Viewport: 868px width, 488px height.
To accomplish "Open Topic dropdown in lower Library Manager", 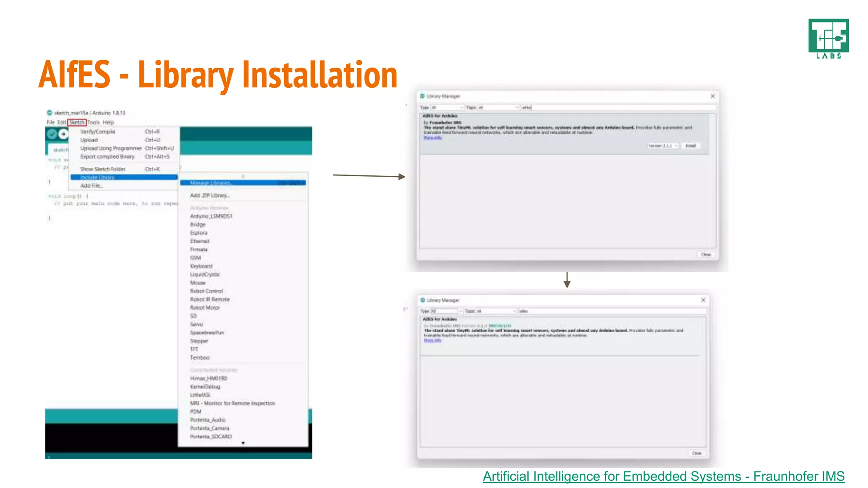I will (x=496, y=311).
